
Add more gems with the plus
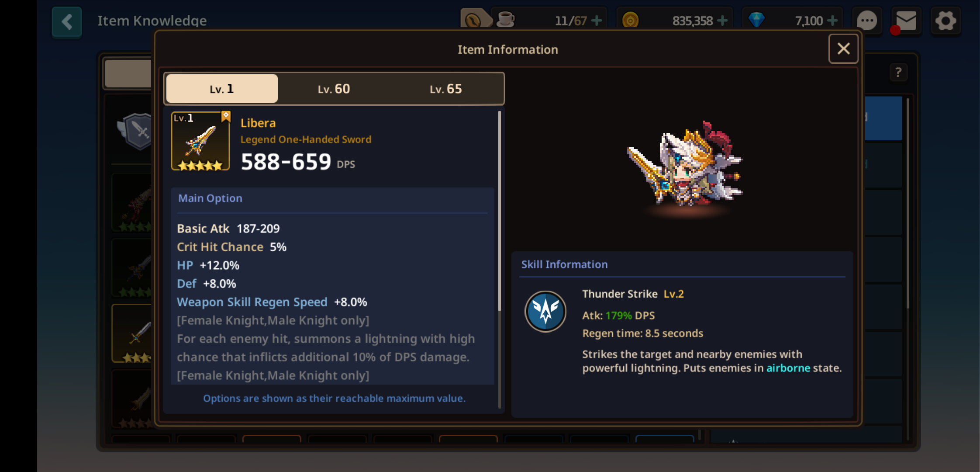(x=833, y=21)
